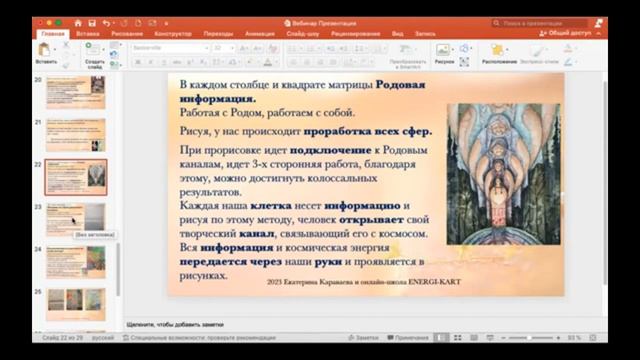Switch to the Запись tab
This screenshot has width=640, height=360.
(425, 34)
